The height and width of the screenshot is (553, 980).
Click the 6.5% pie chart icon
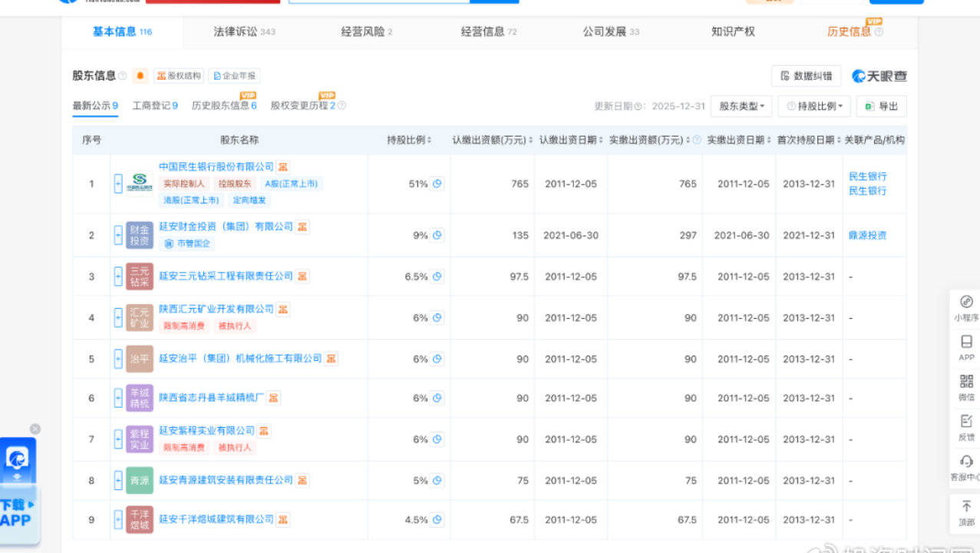437,276
